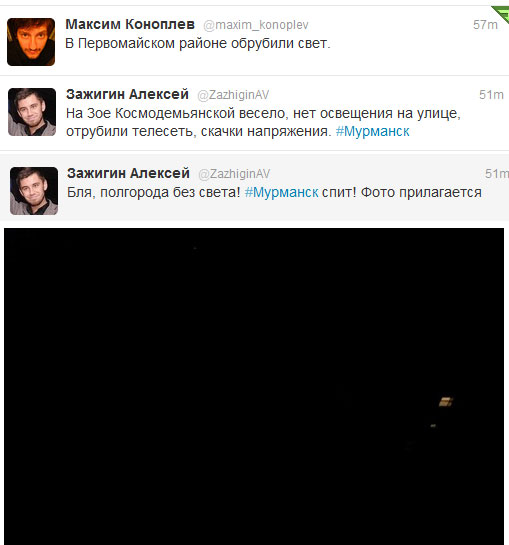The height and width of the screenshot is (545, 509).
Task: Click the lit window in the dark photo
Action: pyautogui.click(x=446, y=402)
